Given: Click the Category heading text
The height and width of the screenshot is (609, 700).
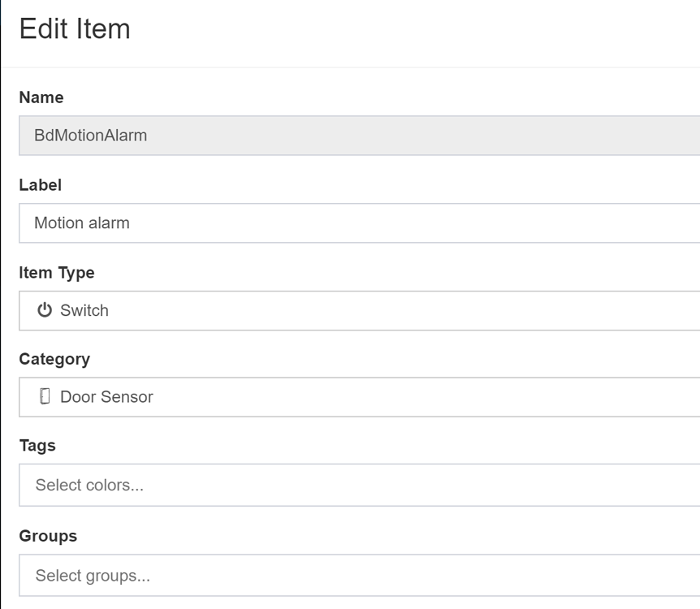Looking at the screenshot, I should [x=54, y=359].
